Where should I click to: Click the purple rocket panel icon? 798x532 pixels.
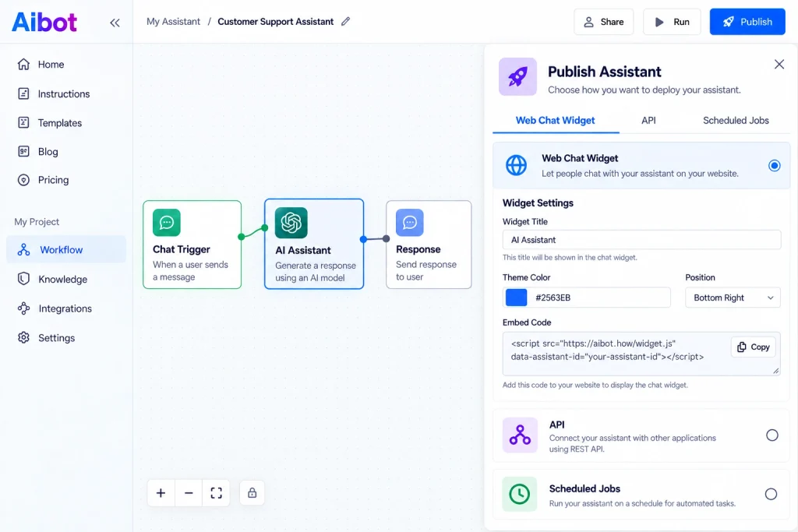517,77
